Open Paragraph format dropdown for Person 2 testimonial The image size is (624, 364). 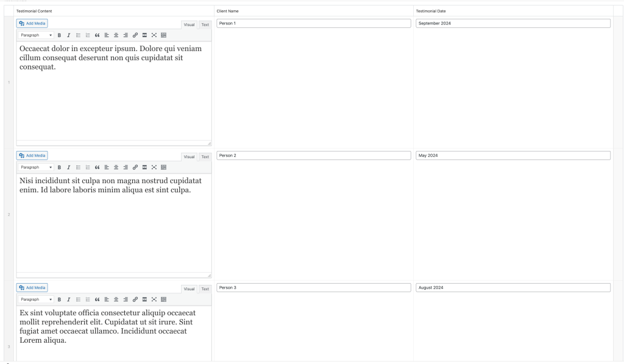tap(36, 167)
